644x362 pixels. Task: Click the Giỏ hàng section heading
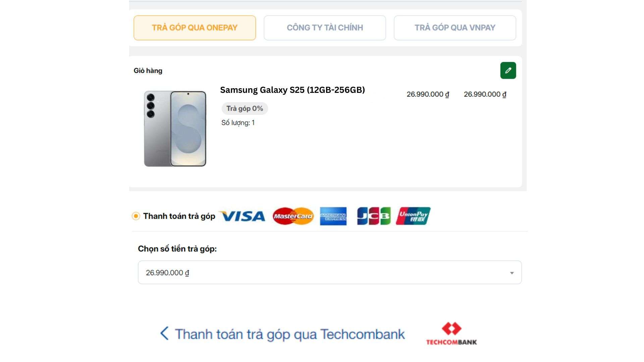coord(148,71)
